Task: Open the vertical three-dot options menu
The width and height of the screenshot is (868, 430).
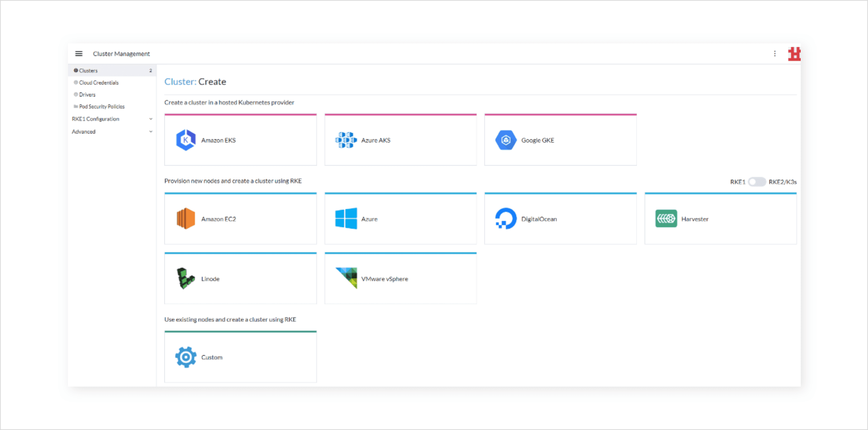Action: (775, 54)
